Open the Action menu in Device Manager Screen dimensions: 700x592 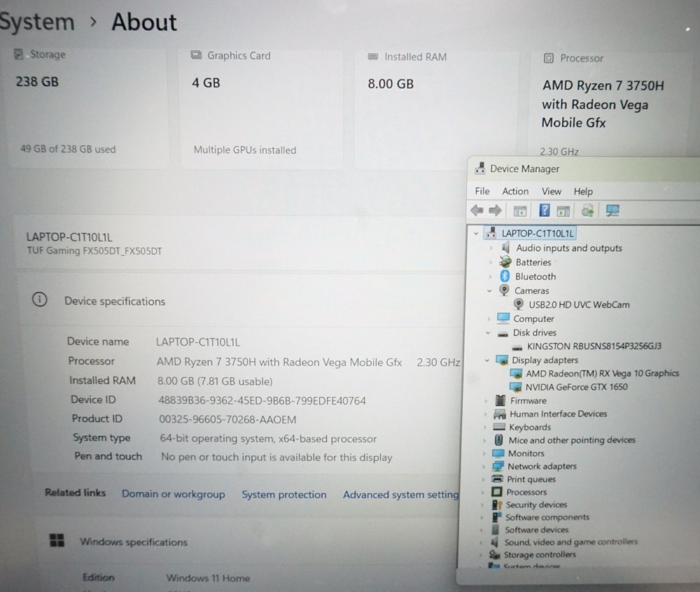tap(515, 191)
